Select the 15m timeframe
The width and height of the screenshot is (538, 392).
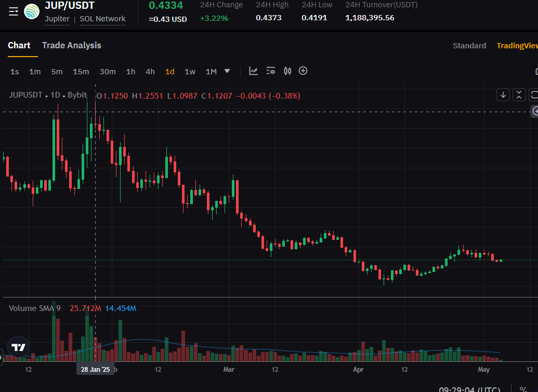(81, 72)
